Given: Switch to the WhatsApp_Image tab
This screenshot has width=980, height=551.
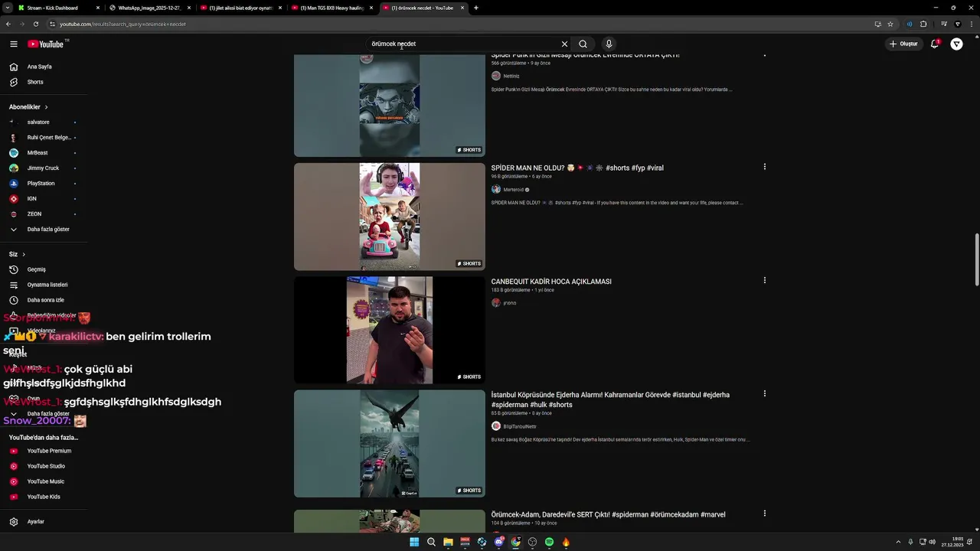Looking at the screenshot, I should tap(149, 8).
